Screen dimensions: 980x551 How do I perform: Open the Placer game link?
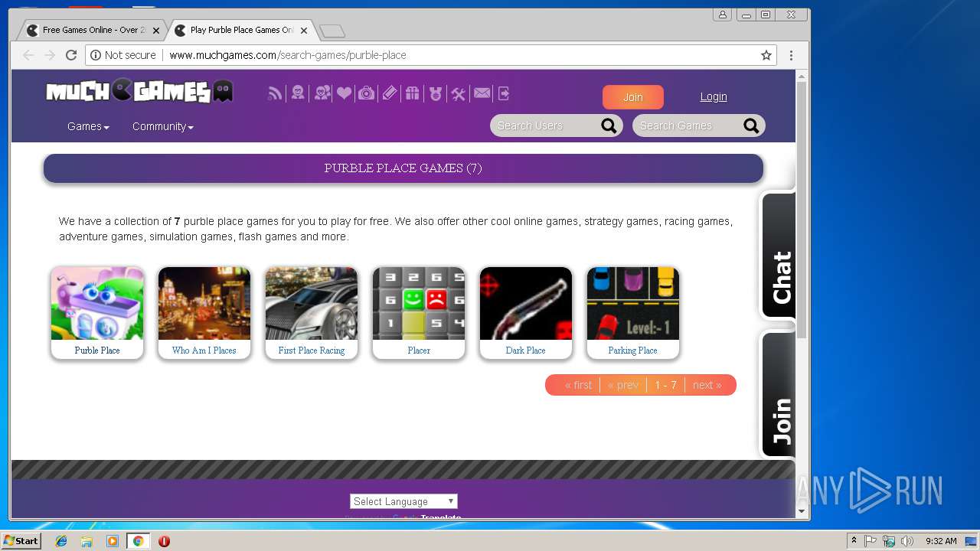(x=419, y=350)
